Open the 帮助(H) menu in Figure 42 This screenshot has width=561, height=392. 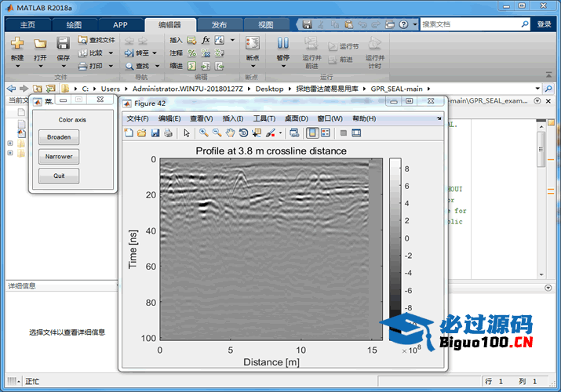pos(364,118)
